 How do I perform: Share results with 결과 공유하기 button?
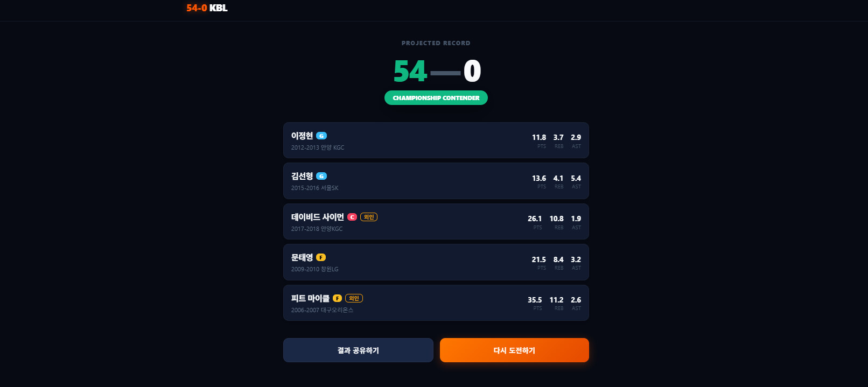(x=358, y=350)
